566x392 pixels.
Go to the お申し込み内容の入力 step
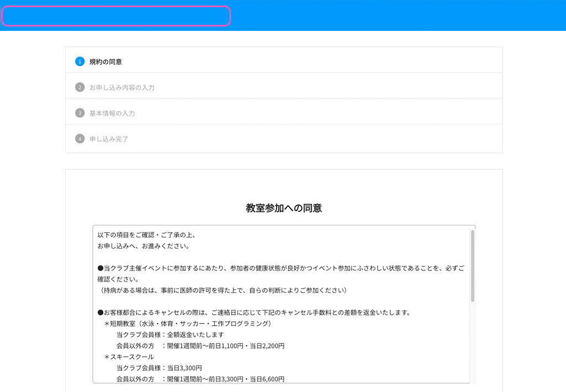click(x=122, y=87)
